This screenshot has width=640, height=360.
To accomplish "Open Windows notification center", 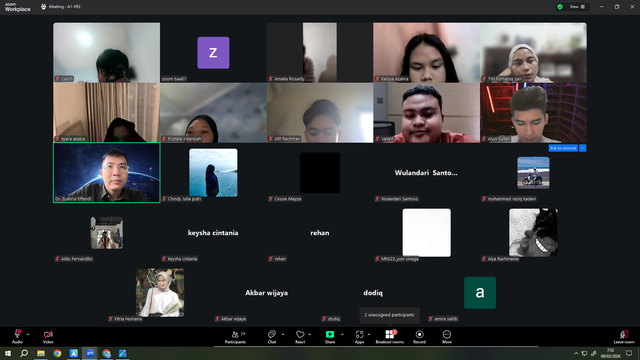I will (x=629, y=353).
